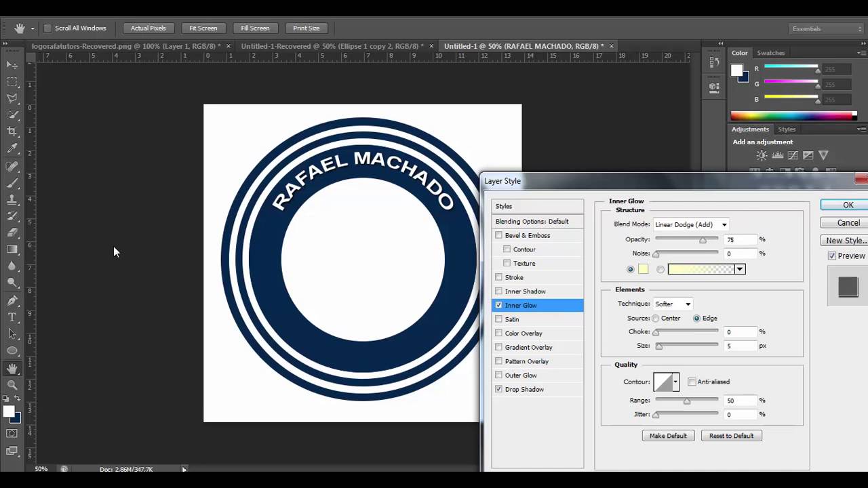Click the Fit Screen button
Screen dimensions: 868x488
pyautogui.click(x=203, y=28)
